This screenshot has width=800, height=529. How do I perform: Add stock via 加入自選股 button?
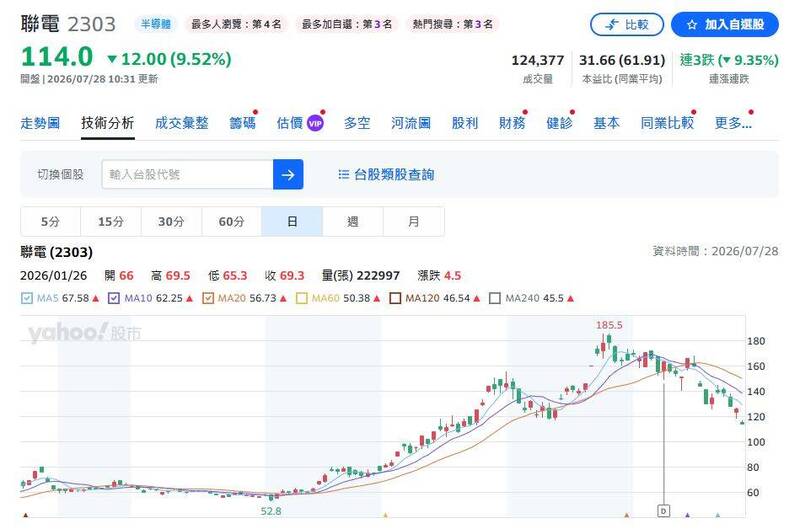(724, 24)
